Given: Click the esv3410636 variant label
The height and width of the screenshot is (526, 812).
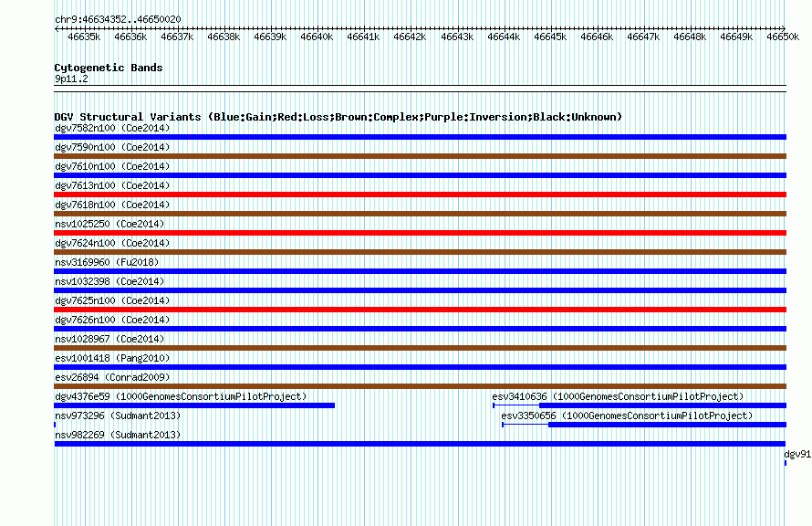Looking at the screenshot, I should pos(618,396).
